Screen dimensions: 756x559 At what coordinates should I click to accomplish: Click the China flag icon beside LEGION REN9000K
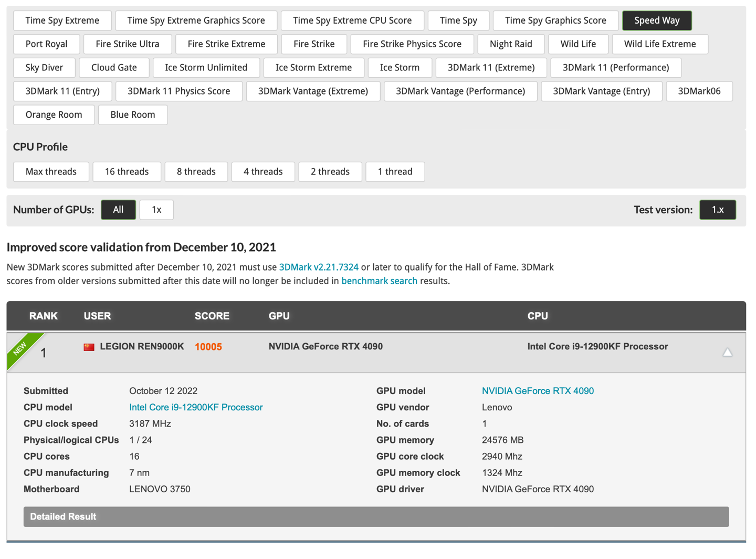(89, 347)
